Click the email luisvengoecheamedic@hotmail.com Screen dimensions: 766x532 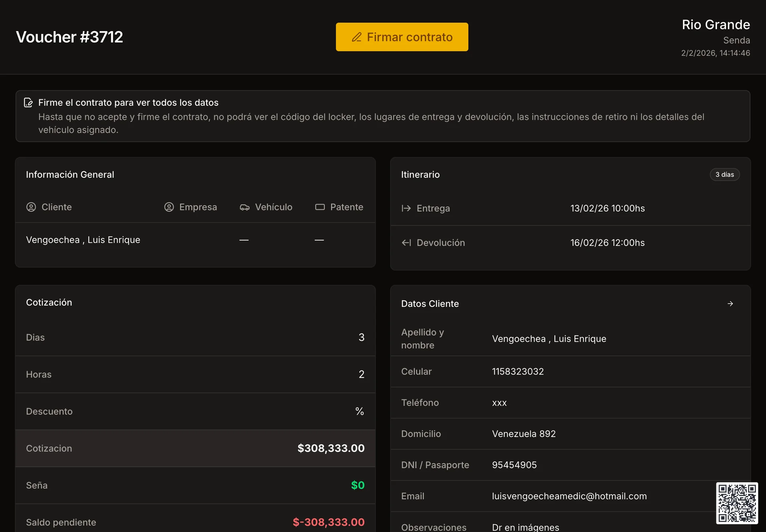point(569,496)
